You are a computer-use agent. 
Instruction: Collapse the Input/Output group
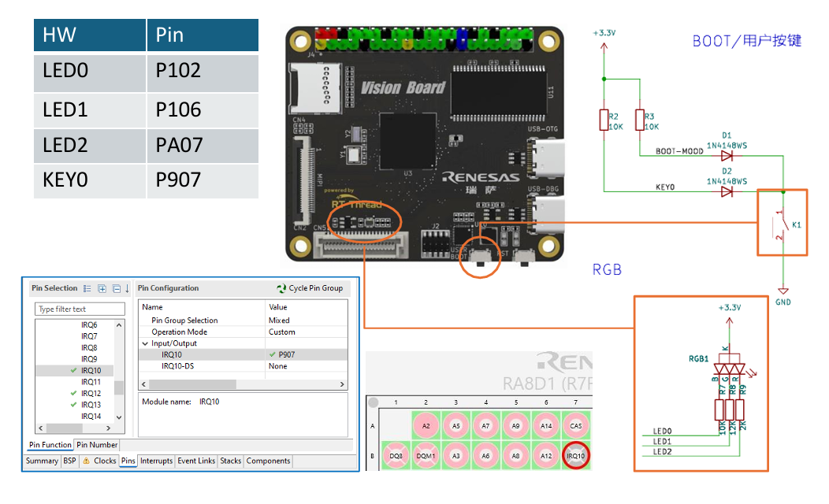[x=145, y=343]
